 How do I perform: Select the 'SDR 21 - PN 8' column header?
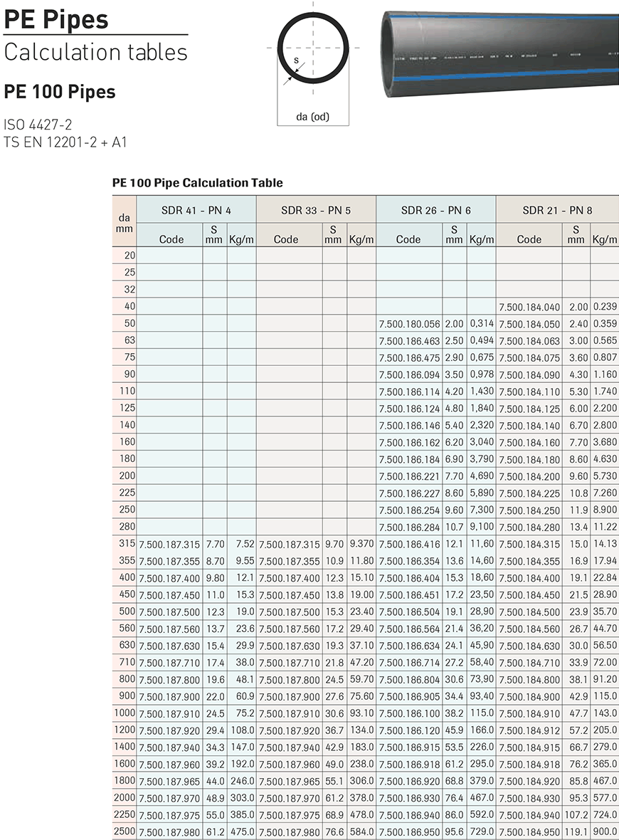pos(556,210)
